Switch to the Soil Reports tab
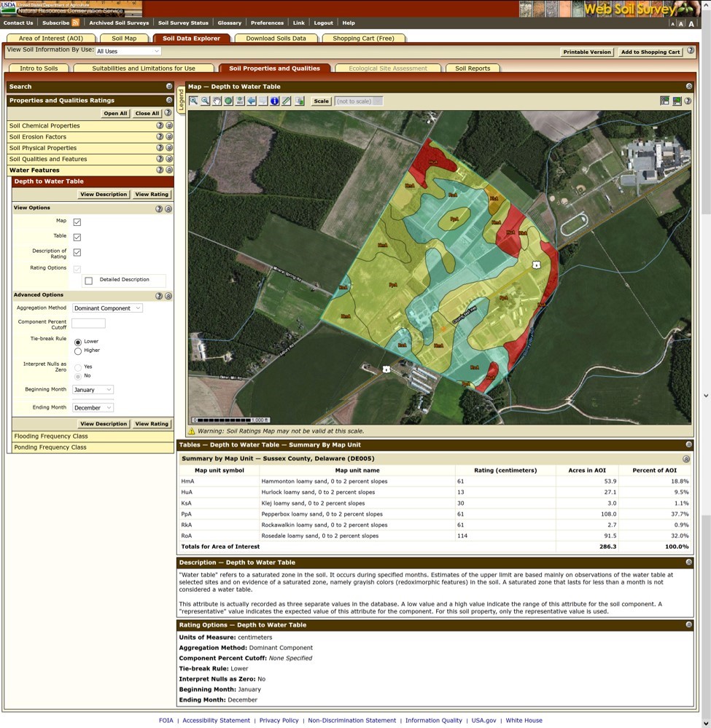711x728 pixels. click(x=473, y=69)
